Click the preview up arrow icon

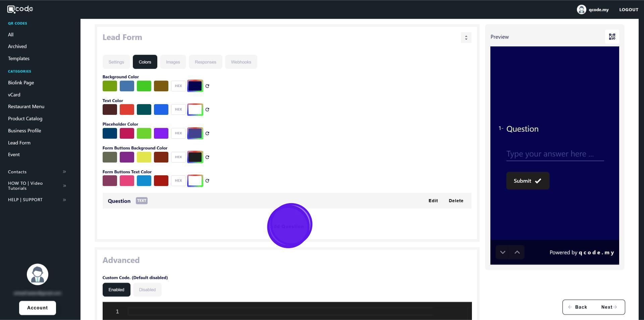tap(517, 253)
